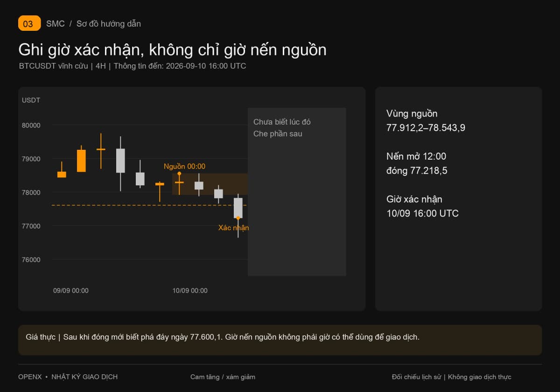560x392 pixels.
Task: Click the Xác nhận chart label
Action: (233, 228)
